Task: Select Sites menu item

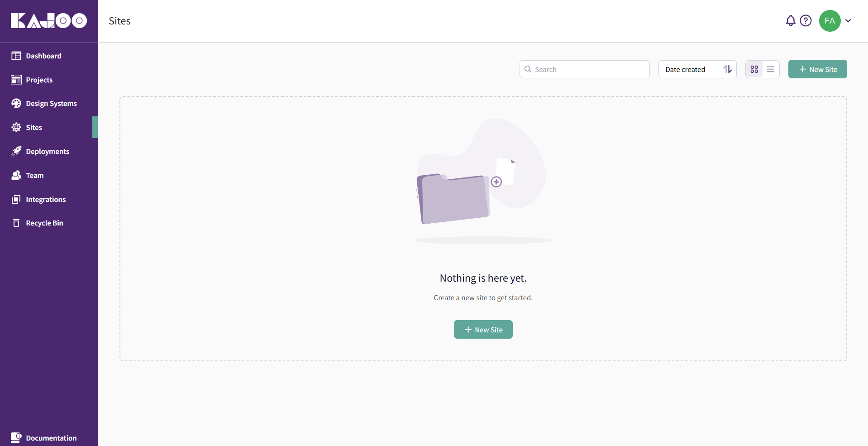Action: (49, 127)
